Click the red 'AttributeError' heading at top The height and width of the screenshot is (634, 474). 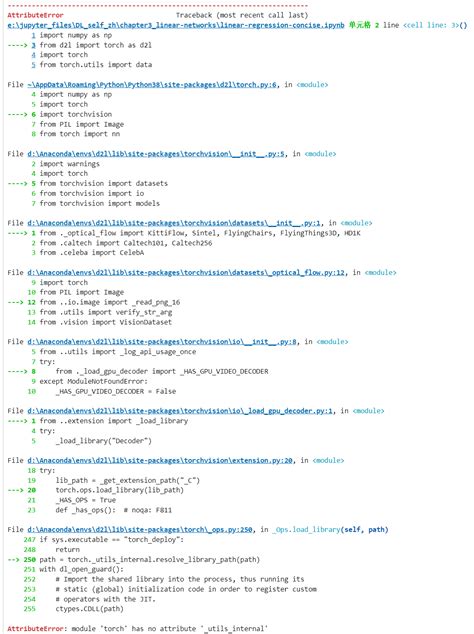click(35, 15)
